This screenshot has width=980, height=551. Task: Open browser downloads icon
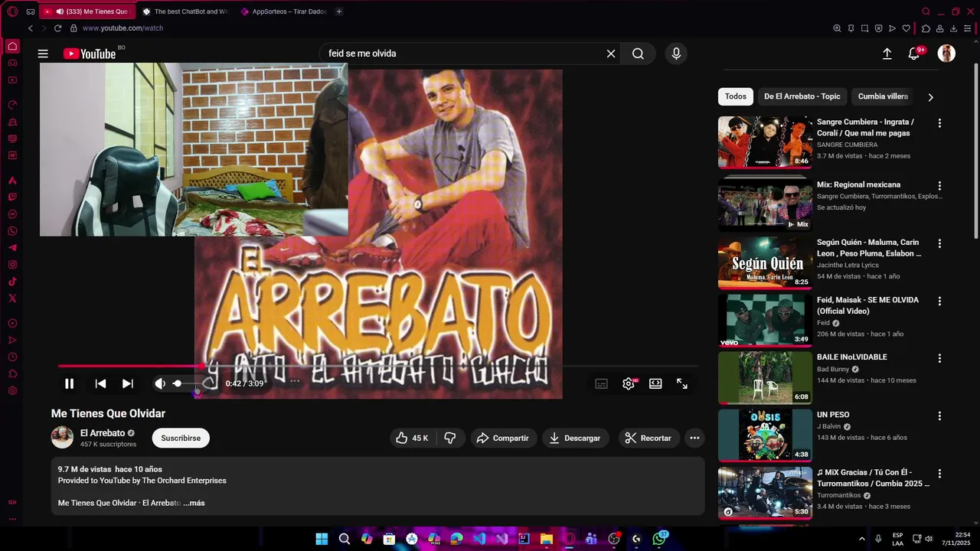pyautogui.click(x=954, y=28)
